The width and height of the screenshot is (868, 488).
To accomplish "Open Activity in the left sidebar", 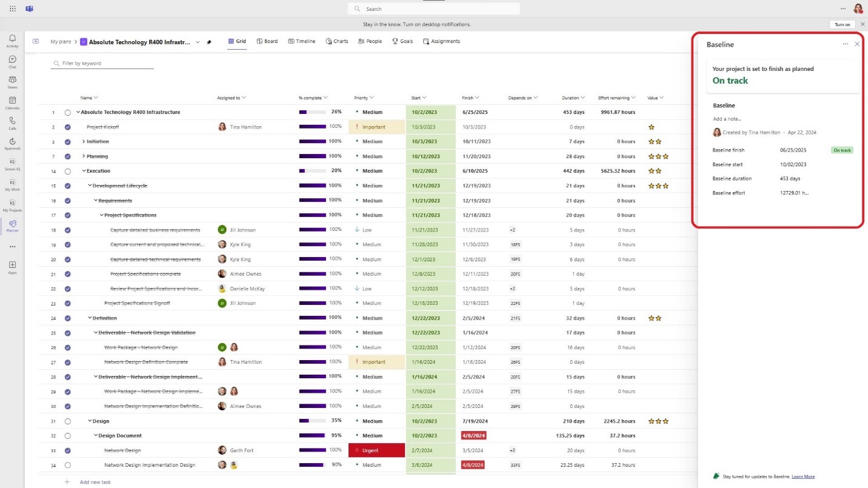I will pyautogui.click(x=12, y=41).
